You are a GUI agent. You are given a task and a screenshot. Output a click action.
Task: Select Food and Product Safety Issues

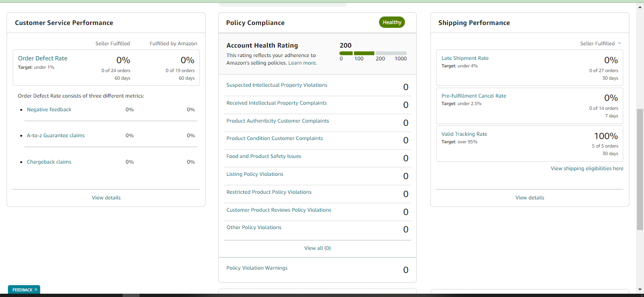(x=264, y=156)
